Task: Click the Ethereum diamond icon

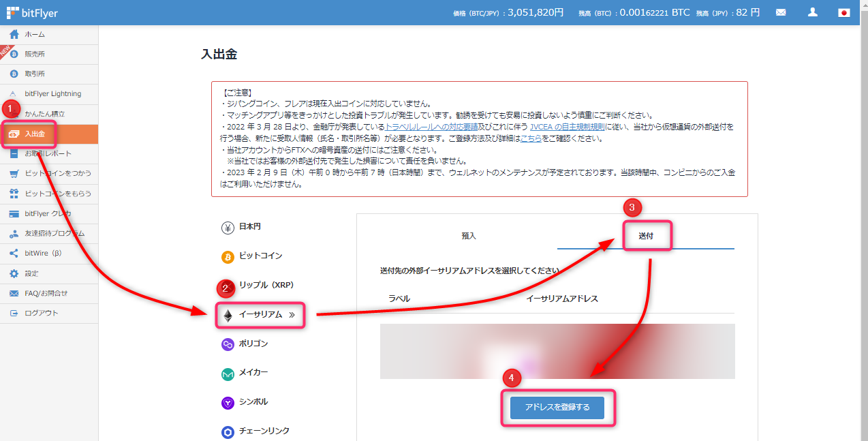Action: pos(228,315)
